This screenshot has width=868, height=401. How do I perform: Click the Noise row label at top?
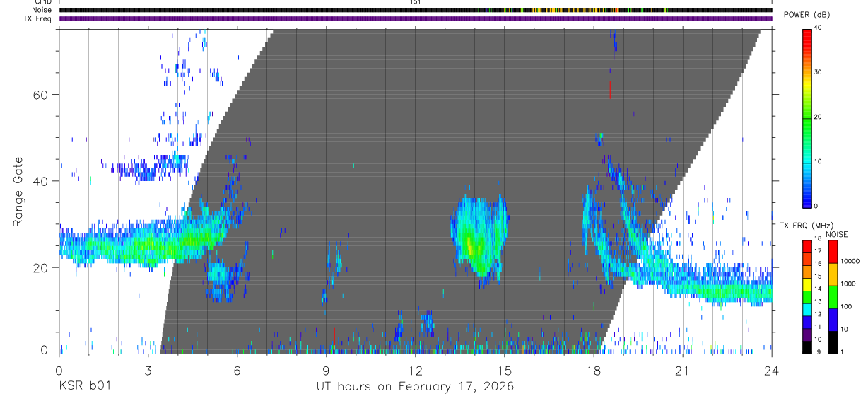click(42, 10)
